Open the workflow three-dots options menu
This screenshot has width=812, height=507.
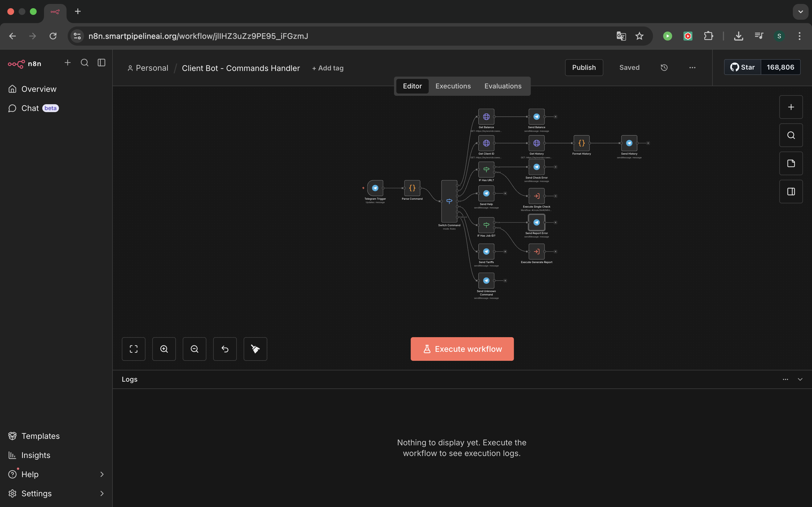(x=692, y=68)
